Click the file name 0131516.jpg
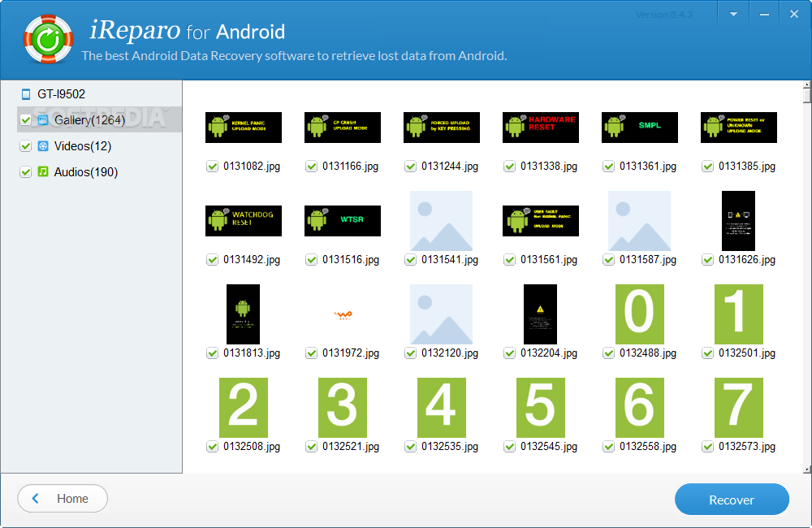 coord(351,260)
